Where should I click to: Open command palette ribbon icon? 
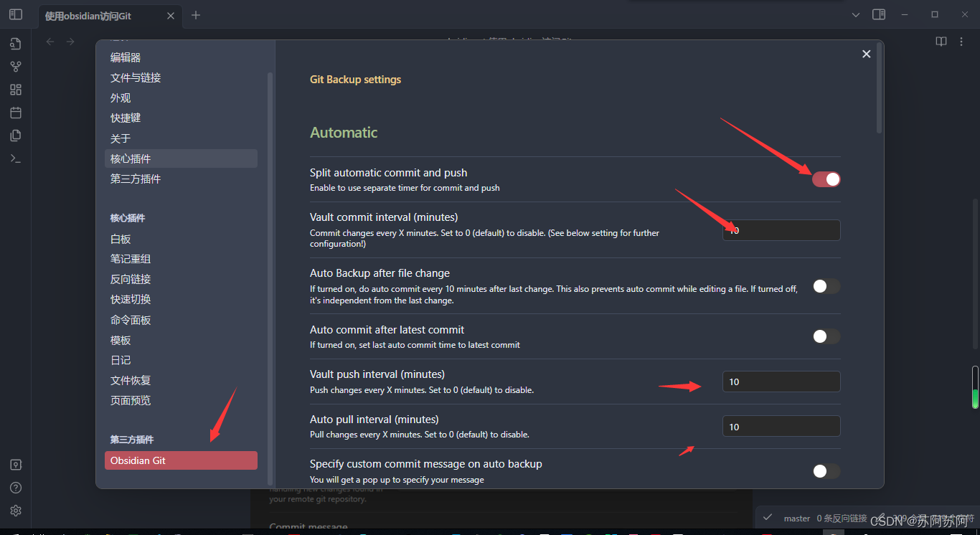tap(16, 158)
